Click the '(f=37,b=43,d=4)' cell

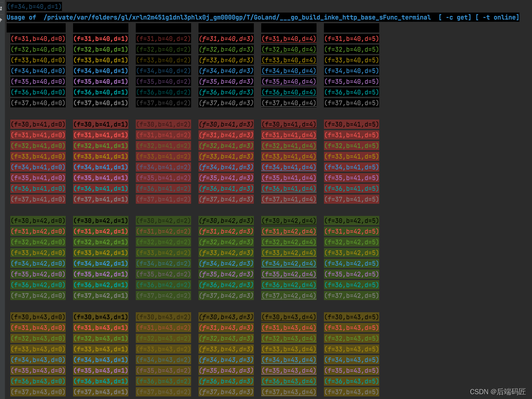pos(289,392)
